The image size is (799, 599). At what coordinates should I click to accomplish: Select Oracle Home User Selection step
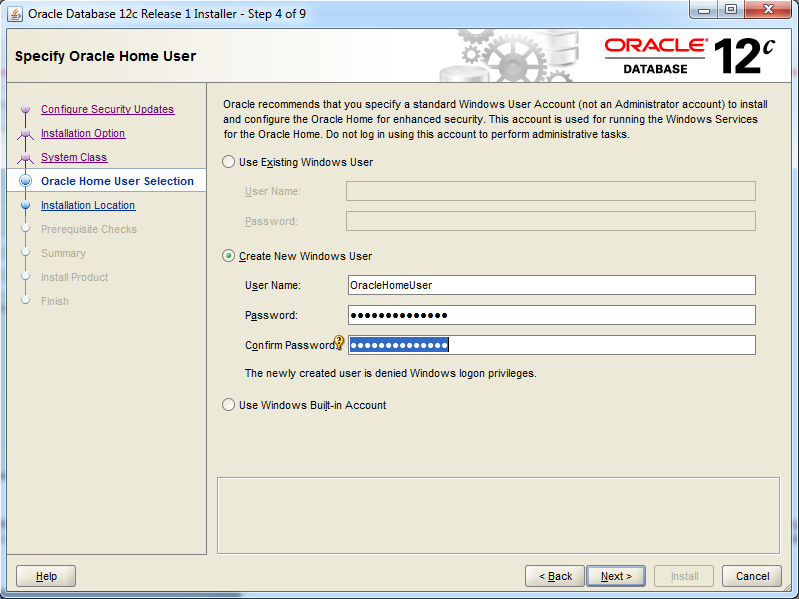(117, 181)
